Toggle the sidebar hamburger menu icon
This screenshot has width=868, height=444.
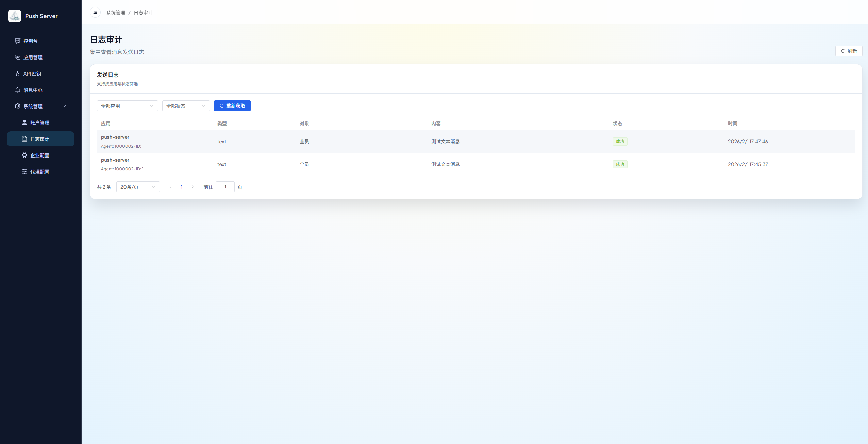coord(95,12)
